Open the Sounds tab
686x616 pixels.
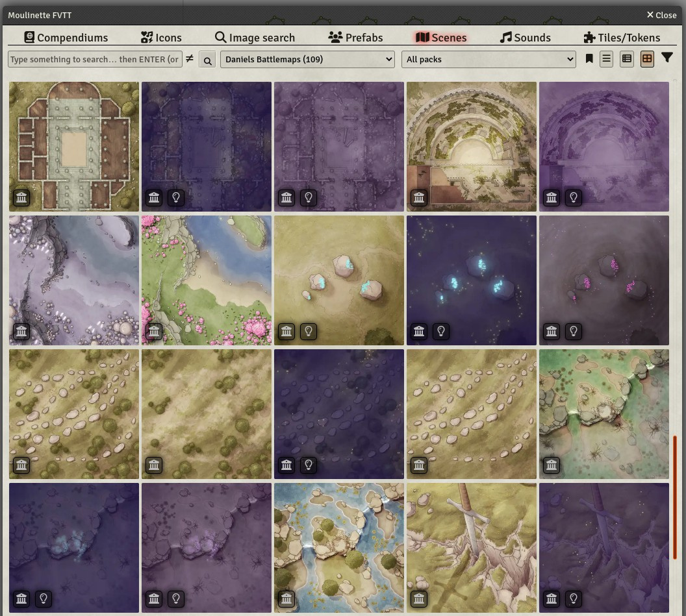(525, 38)
